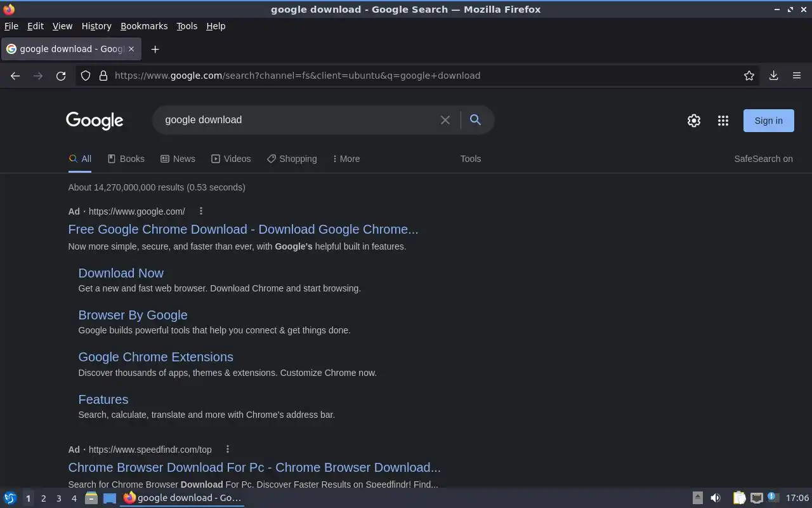Viewport: 812px width, 508px height.
Task: Open Free Google Chrome Download result
Action: (x=243, y=229)
